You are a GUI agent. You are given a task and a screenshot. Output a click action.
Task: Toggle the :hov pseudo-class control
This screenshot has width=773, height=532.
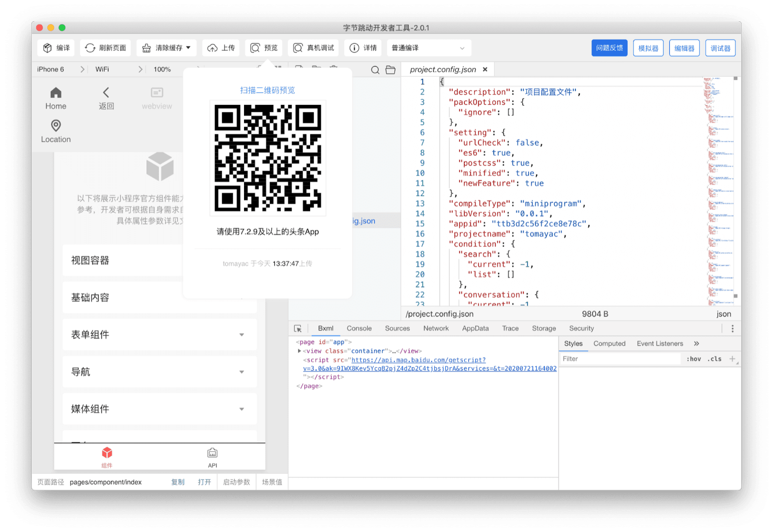694,359
